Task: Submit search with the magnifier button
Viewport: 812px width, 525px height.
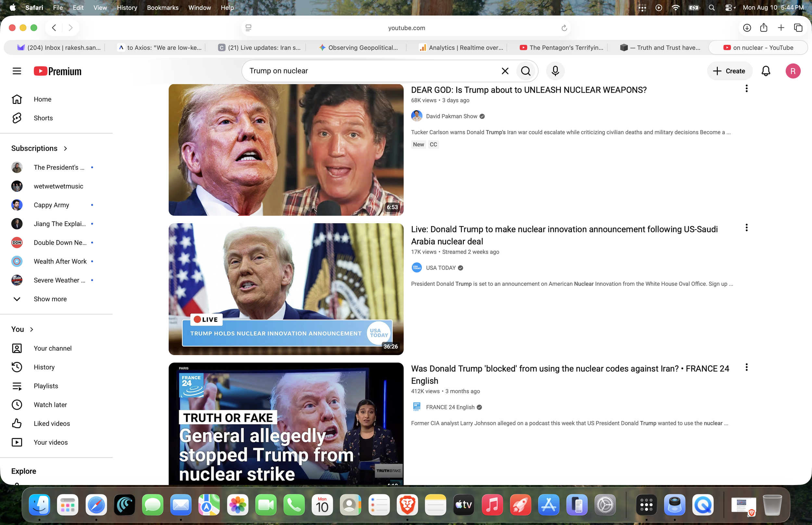Action: point(526,71)
